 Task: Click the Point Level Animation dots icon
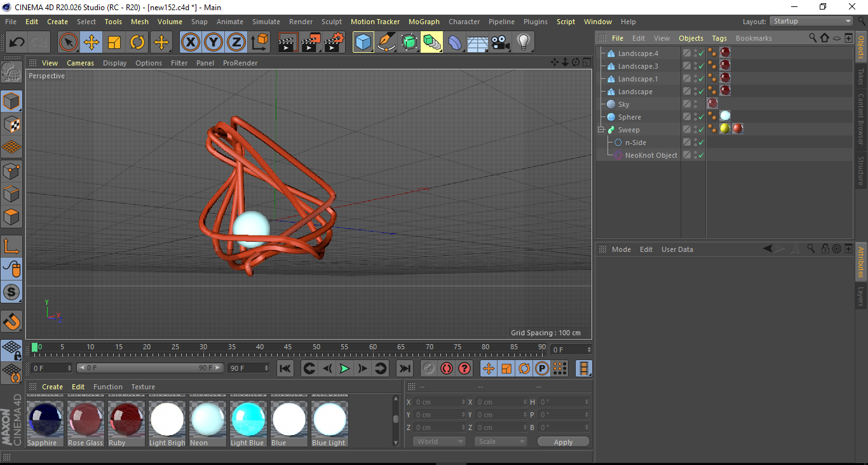559,368
